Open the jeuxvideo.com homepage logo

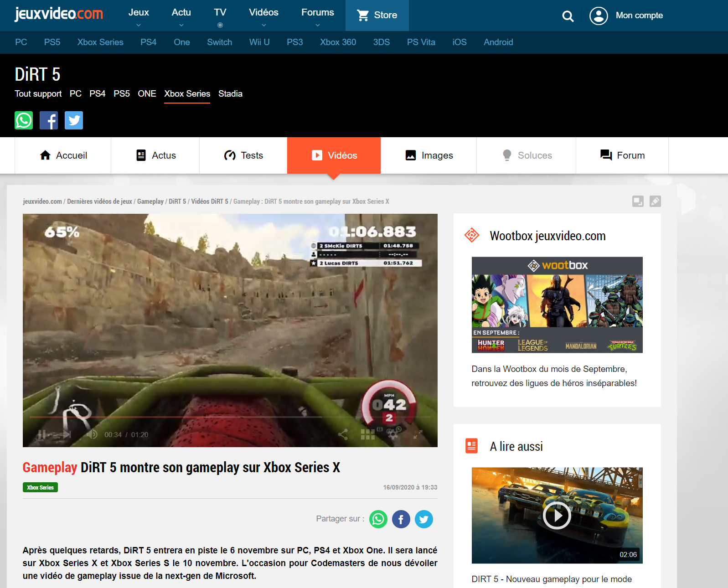point(59,14)
